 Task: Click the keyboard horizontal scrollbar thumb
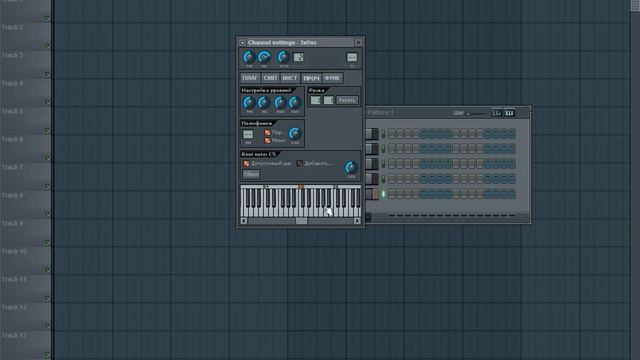click(x=301, y=221)
